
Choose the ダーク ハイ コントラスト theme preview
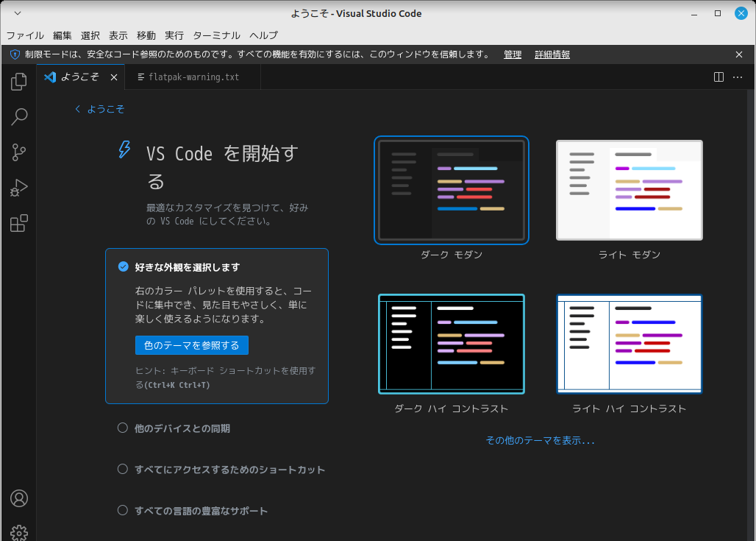point(452,344)
